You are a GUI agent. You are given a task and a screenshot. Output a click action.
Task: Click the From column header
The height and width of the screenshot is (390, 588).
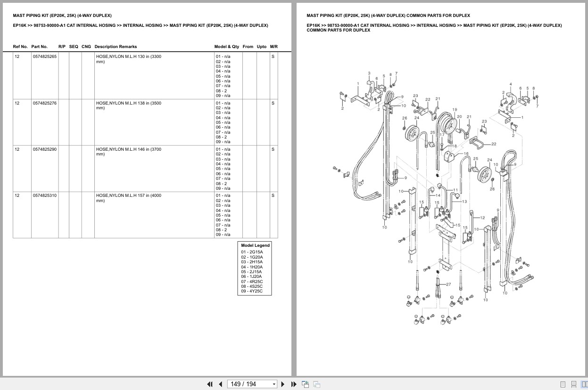(248, 47)
